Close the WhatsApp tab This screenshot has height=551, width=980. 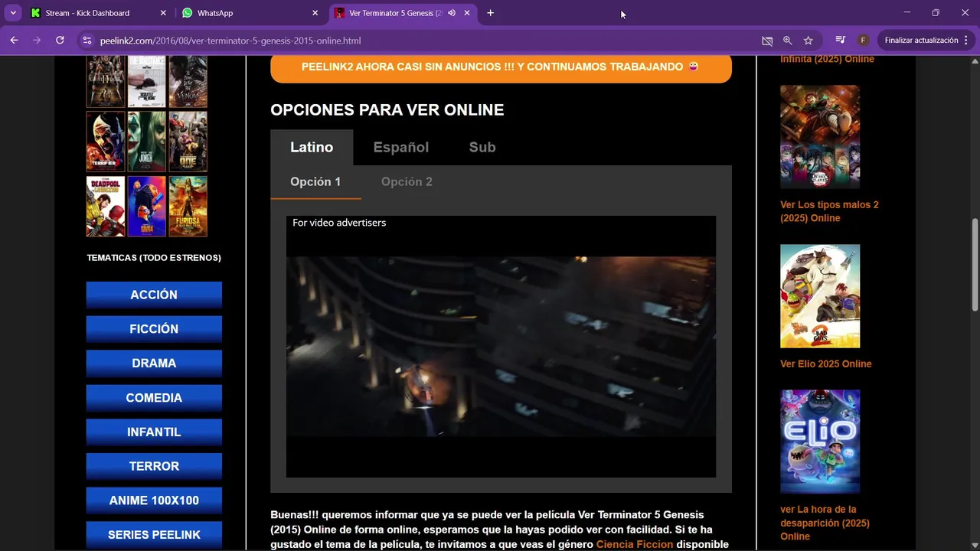[x=315, y=13]
